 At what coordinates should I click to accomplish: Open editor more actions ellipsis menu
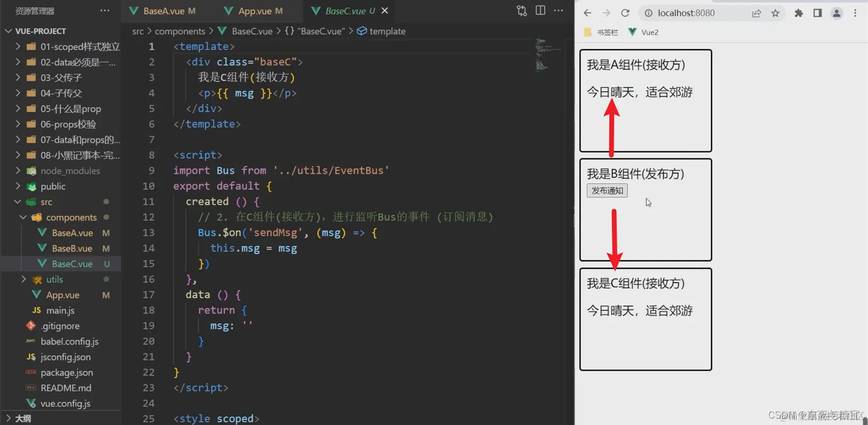tap(559, 11)
